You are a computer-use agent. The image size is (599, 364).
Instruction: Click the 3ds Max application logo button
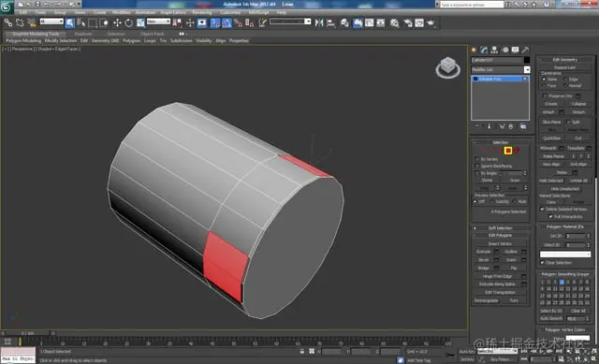pos(7,7)
